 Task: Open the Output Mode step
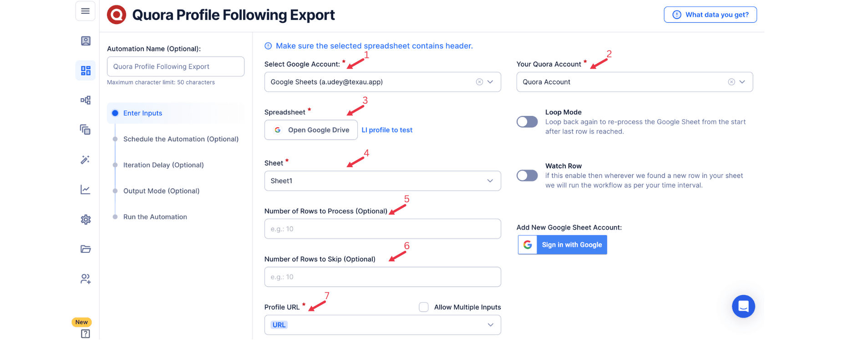(x=161, y=190)
